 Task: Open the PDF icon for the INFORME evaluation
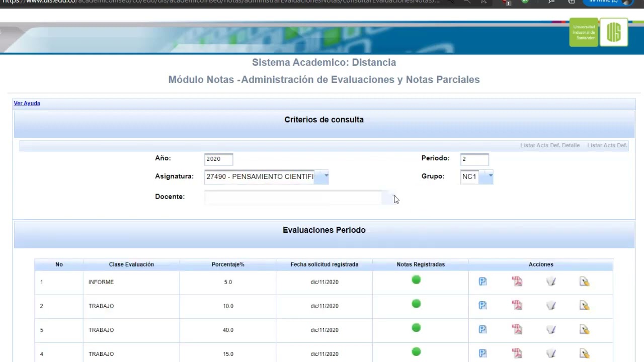pos(517,282)
